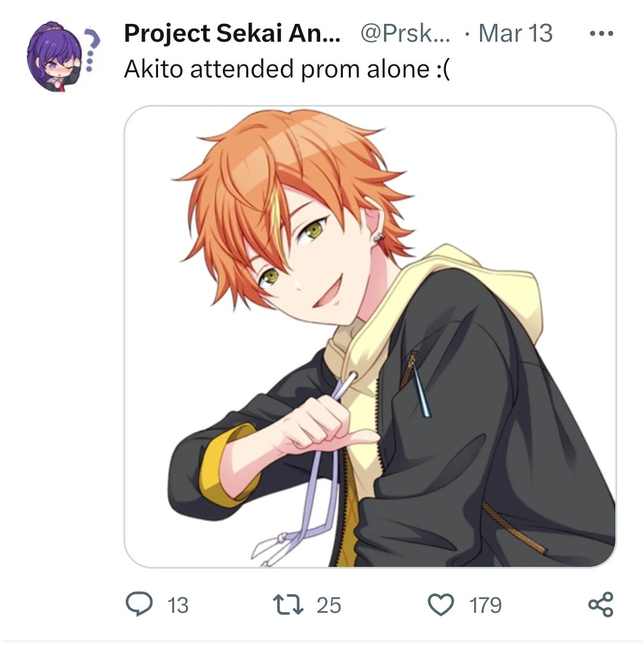Visit the @Prsk handle link
Screen dimensions: 644x645
(x=405, y=33)
